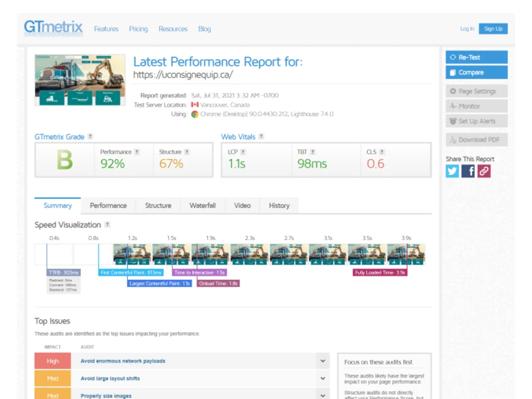Click the 98ms TBT value
This screenshot has width=532, height=399.
point(312,164)
